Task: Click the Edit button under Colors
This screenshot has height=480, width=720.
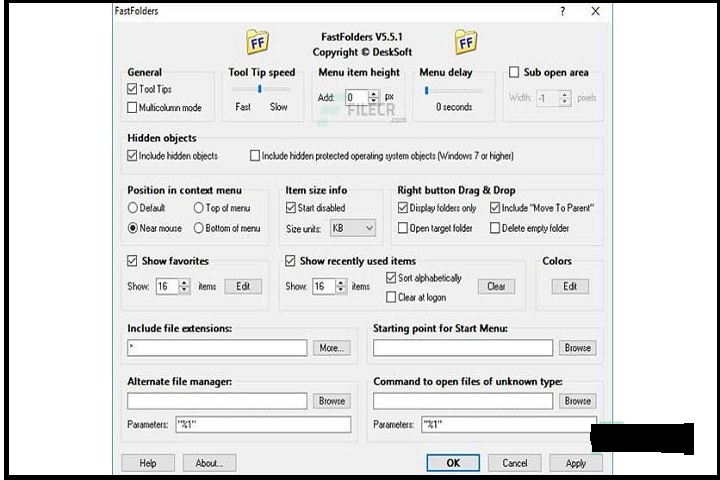Action: pos(570,286)
